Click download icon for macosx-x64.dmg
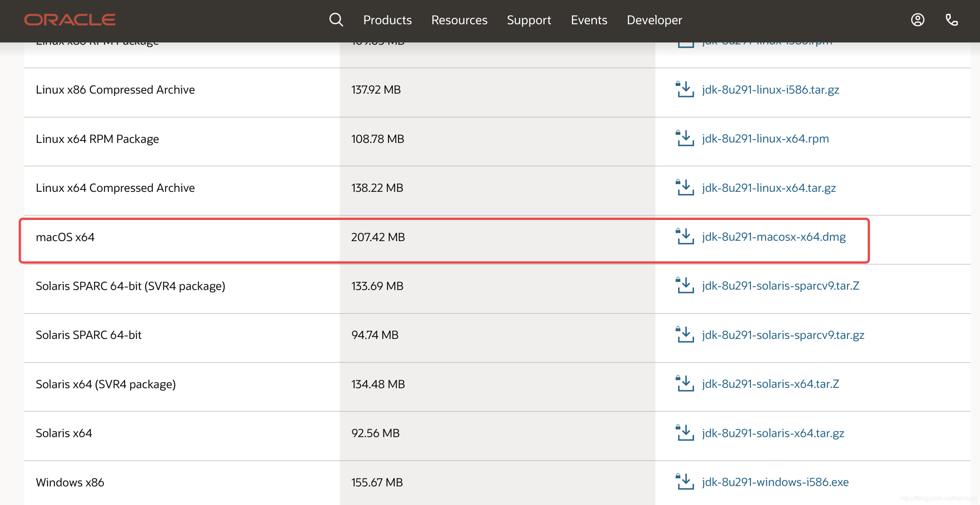This screenshot has height=505, width=980. tap(685, 237)
